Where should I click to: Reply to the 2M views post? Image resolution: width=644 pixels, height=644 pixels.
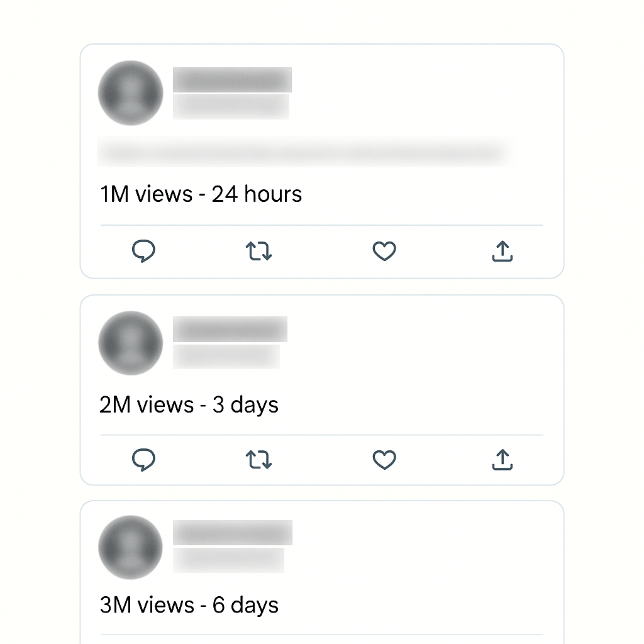point(143,460)
